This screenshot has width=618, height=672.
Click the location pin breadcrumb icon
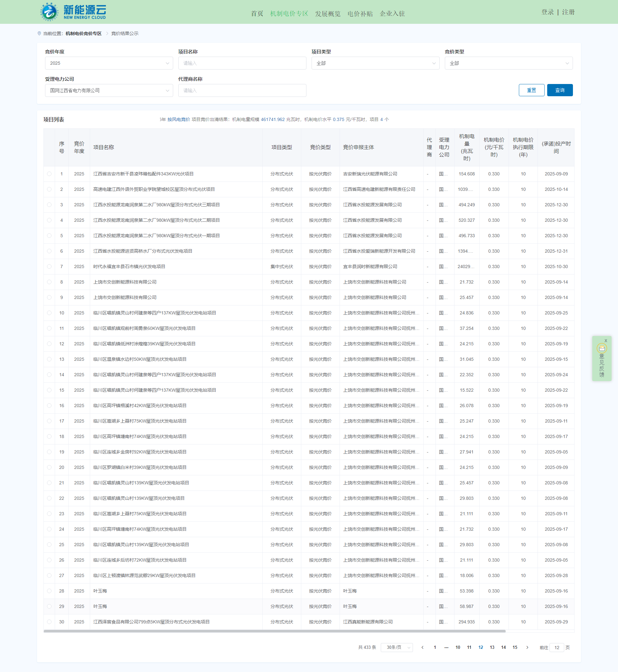tap(39, 33)
